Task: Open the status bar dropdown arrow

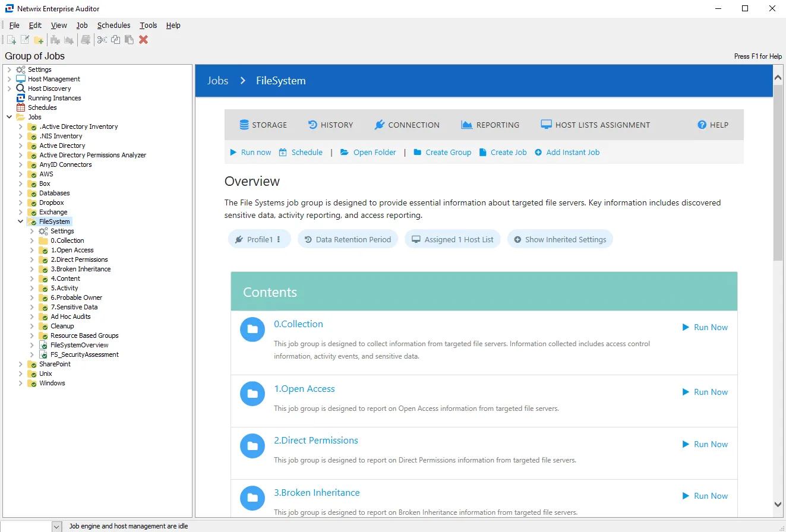Action: pyautogui.click(x=56, y=526)
